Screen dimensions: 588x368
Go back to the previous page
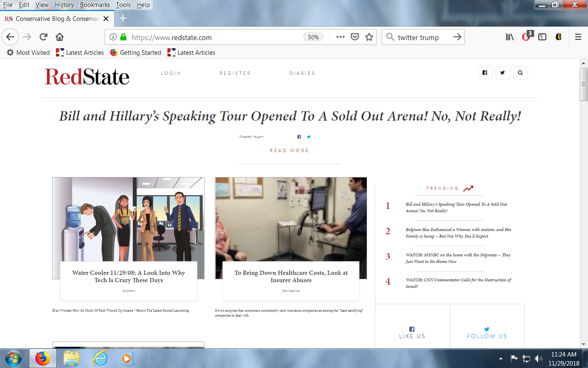[10, 37]
